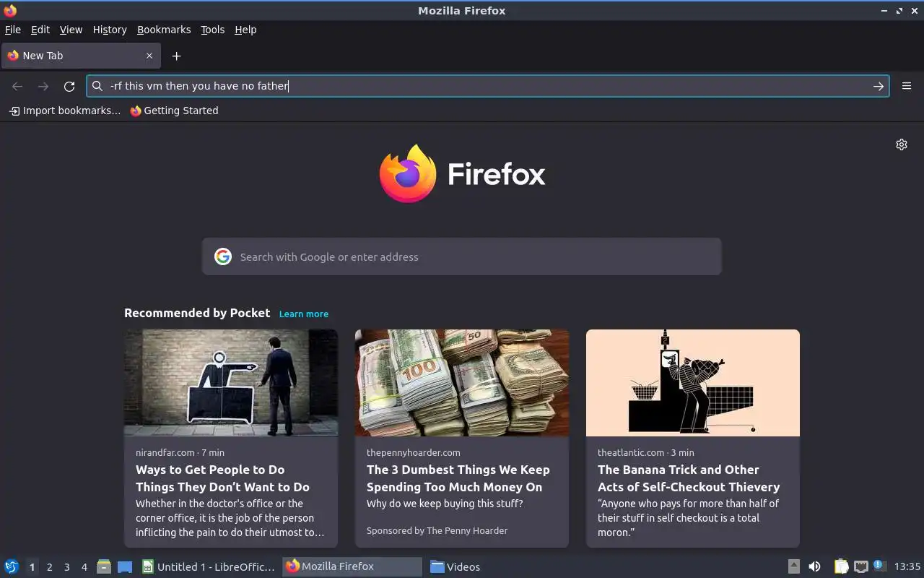Click the Go arrow in address bar
The width and height of the screenshot is (924, 578).
point(878,86)
